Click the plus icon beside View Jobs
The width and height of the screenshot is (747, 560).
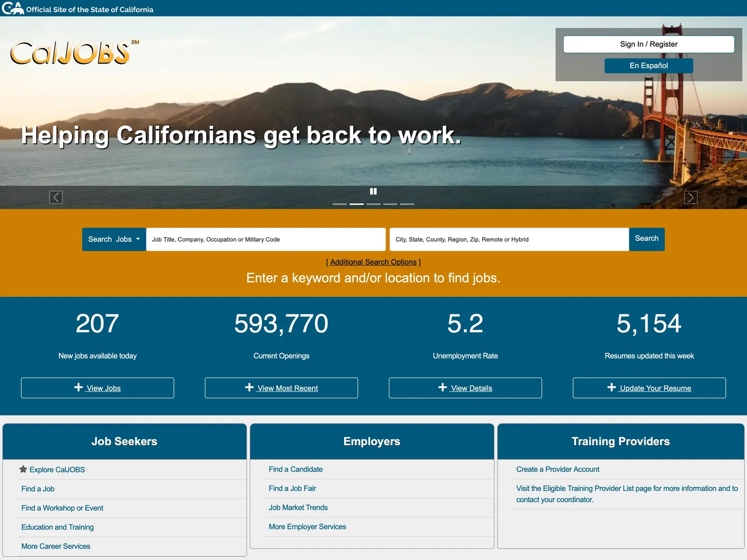(78, 387)
